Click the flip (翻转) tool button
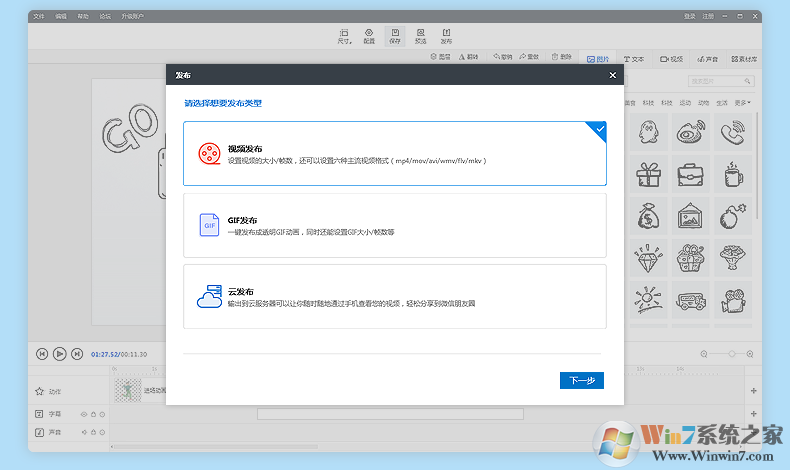This screenshot has width=790, height=470. [x=469, y=57]
